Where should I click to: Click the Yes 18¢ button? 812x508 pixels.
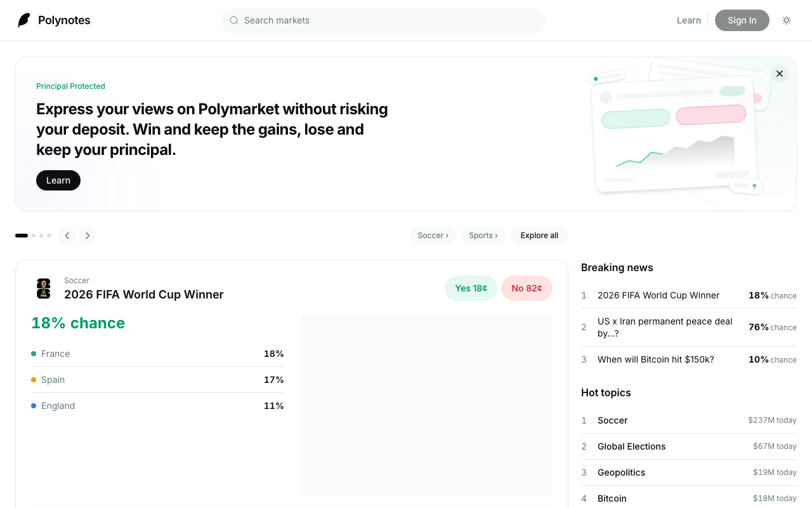pos(471,288)
